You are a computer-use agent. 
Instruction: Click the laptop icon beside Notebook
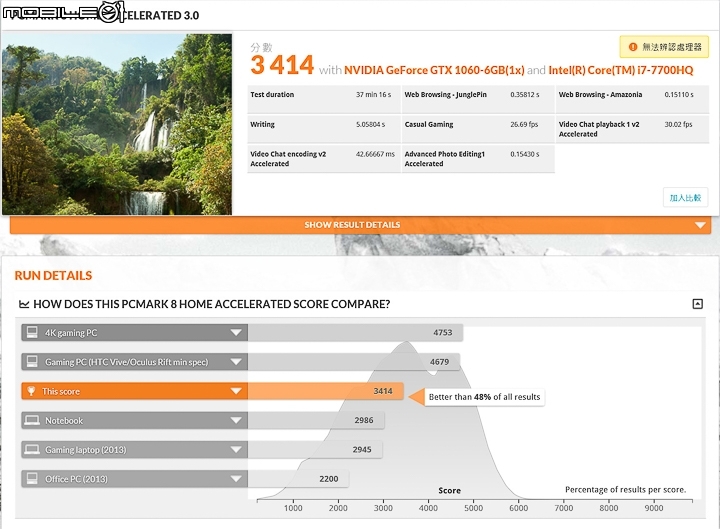coord(32,421)
